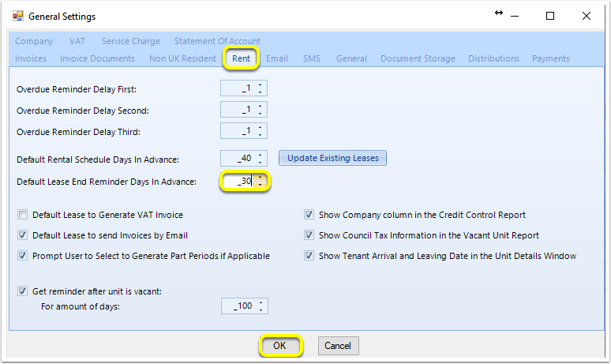This screenshot has width=611, height=364.
Task: Open the Service Charge tab
Action: click(131, 41)
